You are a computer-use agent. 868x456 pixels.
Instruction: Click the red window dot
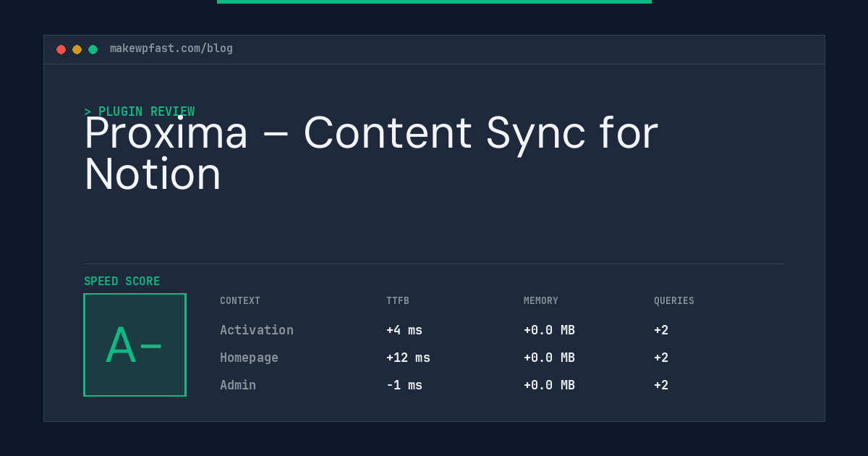pyautogui.click(x=61, y=49)
